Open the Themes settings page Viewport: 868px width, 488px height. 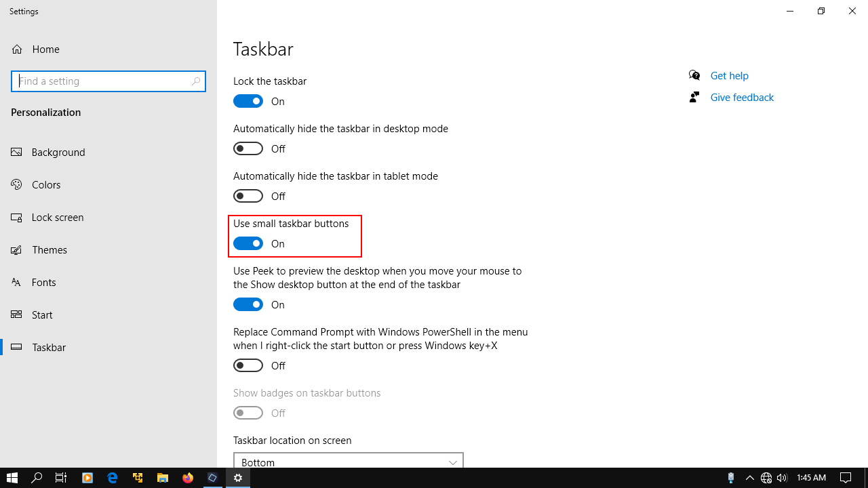pyautogui.click(x=49, y=249)
